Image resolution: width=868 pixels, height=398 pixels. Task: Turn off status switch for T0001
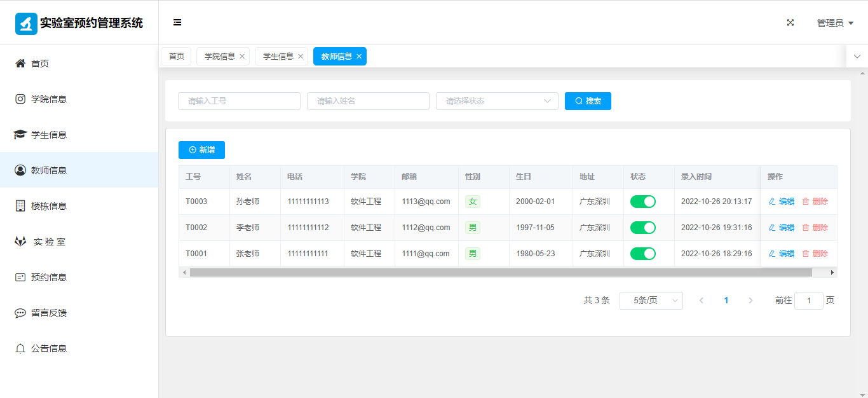(x=642, y=254)
